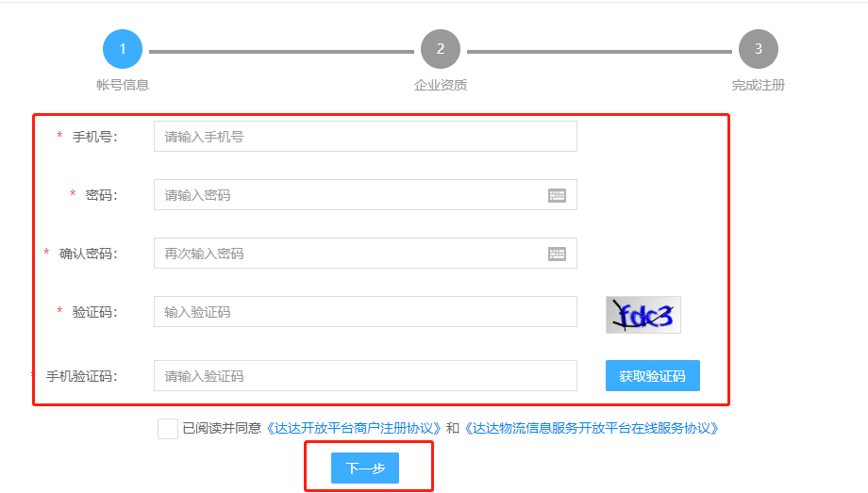The image size is (868, 493).
Task: Open the 达达物流信息服务开放平台在线服务协议 link
Action: click(x=592, y=428)
